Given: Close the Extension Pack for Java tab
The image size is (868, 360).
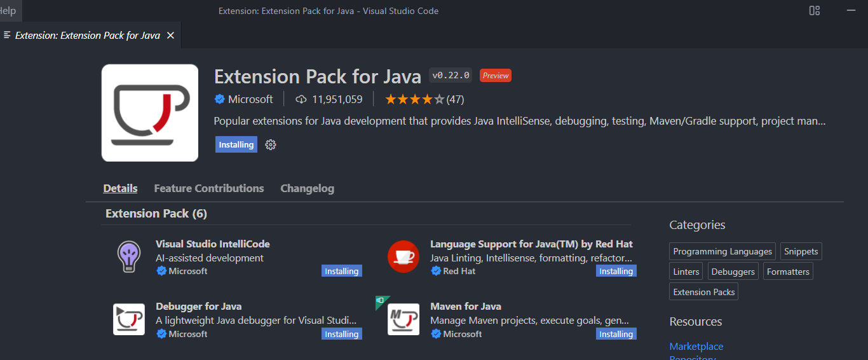Looking at the screenshot, I should coord(170,36).
